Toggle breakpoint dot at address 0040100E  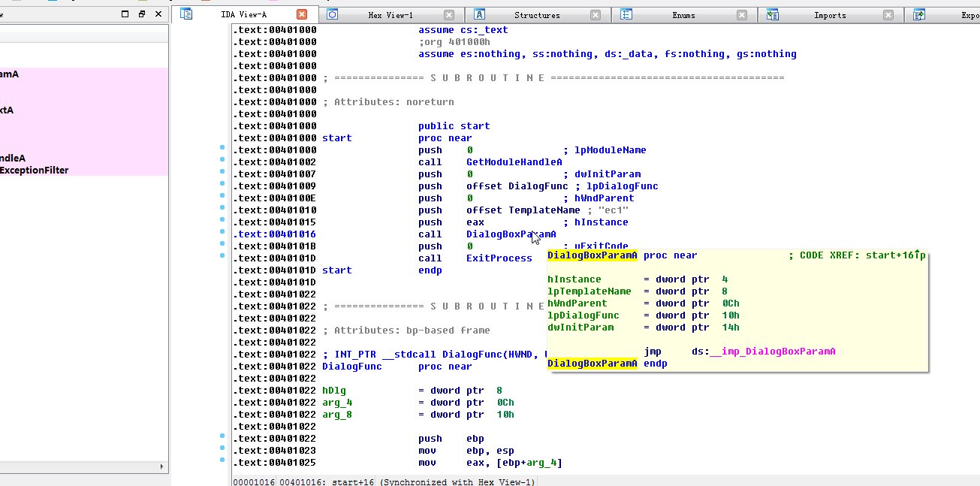[x=222, y=196]
